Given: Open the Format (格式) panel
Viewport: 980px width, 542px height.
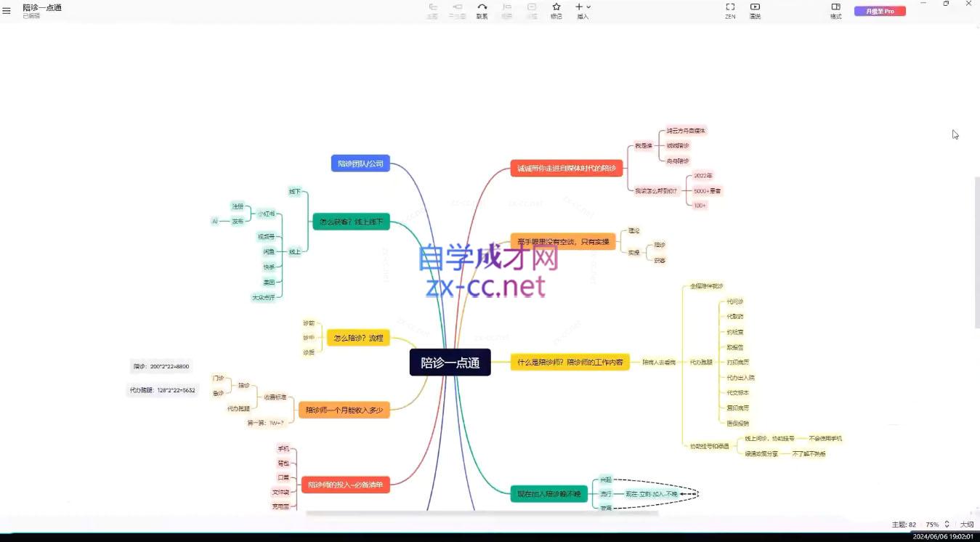Looking at the screenshot, I should pos(836,11).
